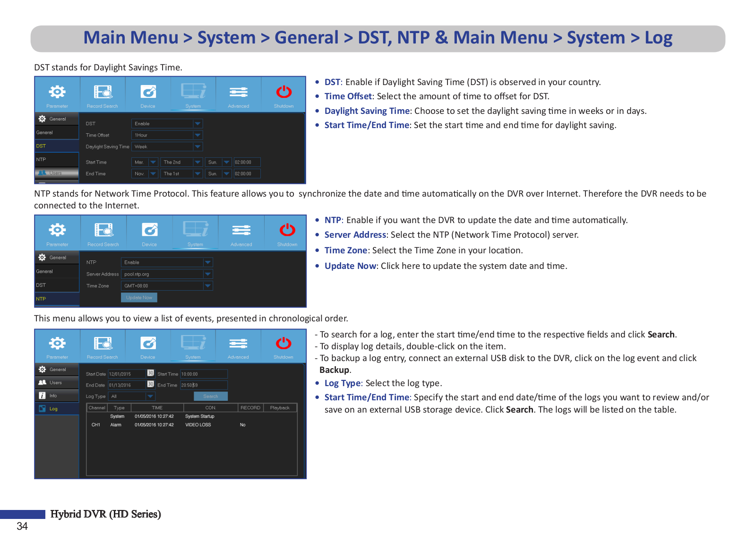This screenshot has height=535, width=756.
Task: Click Shutdown power icon in DST settings screenshot
Action: click(284, 92)
